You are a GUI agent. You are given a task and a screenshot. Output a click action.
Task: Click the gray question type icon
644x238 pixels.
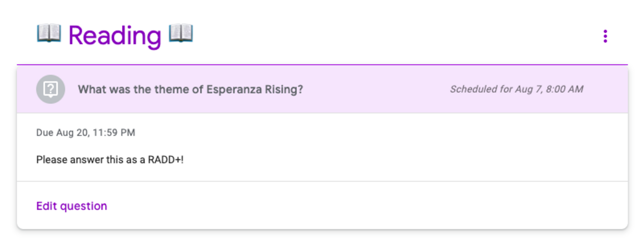point(51,89)
